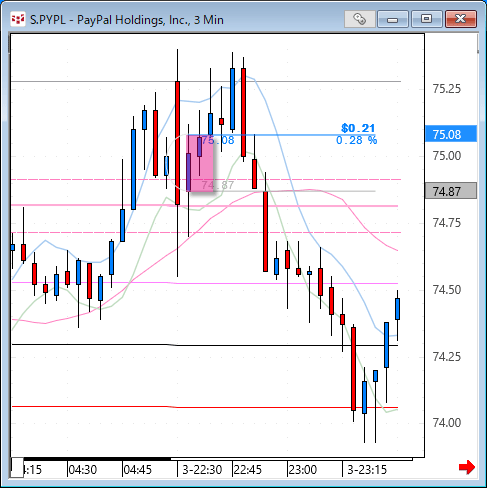Click the 04:30 time axis label
487x488 pixels.
(83, 470)
